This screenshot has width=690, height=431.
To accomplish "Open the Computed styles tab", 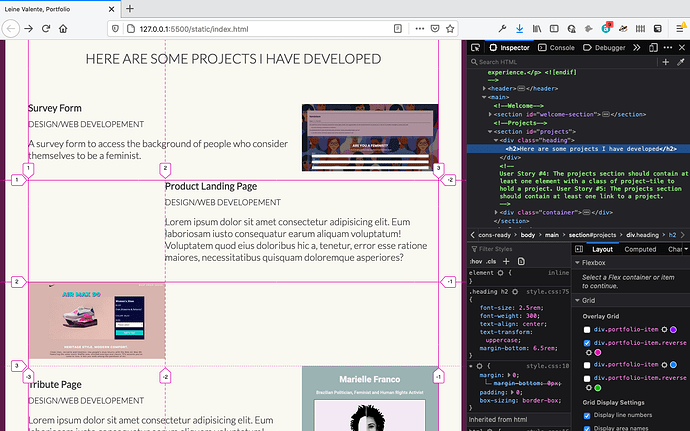I will pyautogui.click(x=640, y=249).
